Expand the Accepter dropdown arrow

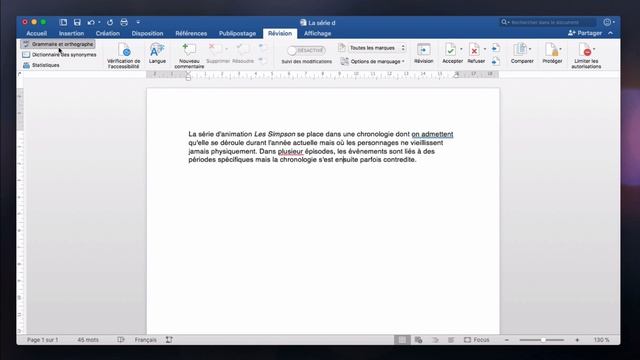(x=461, y=49)
